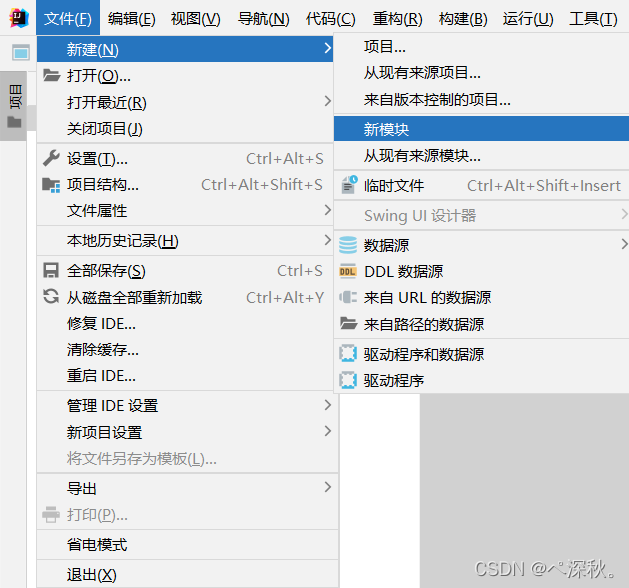Open the 运行(U) menu
629x588 pixels.
click(528, 18)
